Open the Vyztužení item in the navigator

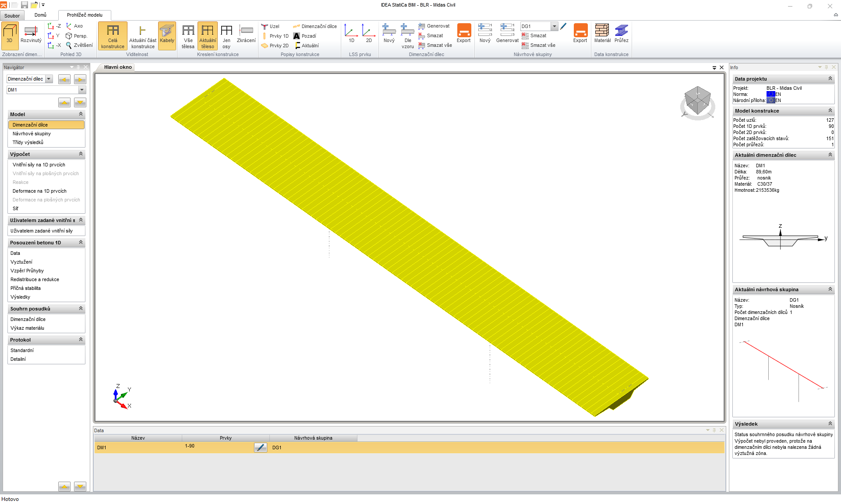(21, 262)
